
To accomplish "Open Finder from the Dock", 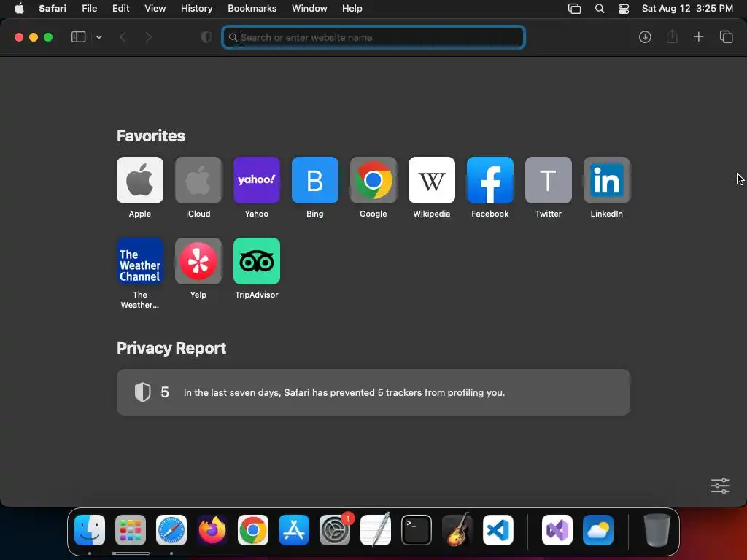I will 90,530.
